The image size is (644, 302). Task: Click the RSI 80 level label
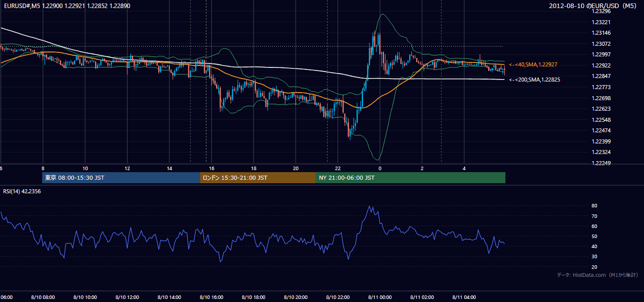pos(595,206)
